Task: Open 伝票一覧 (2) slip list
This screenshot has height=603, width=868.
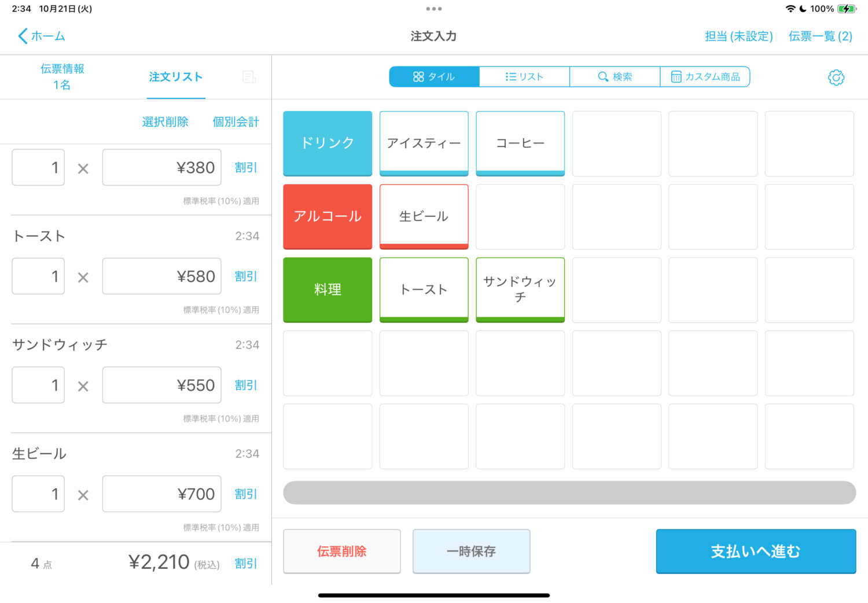Action: (820, 36)
